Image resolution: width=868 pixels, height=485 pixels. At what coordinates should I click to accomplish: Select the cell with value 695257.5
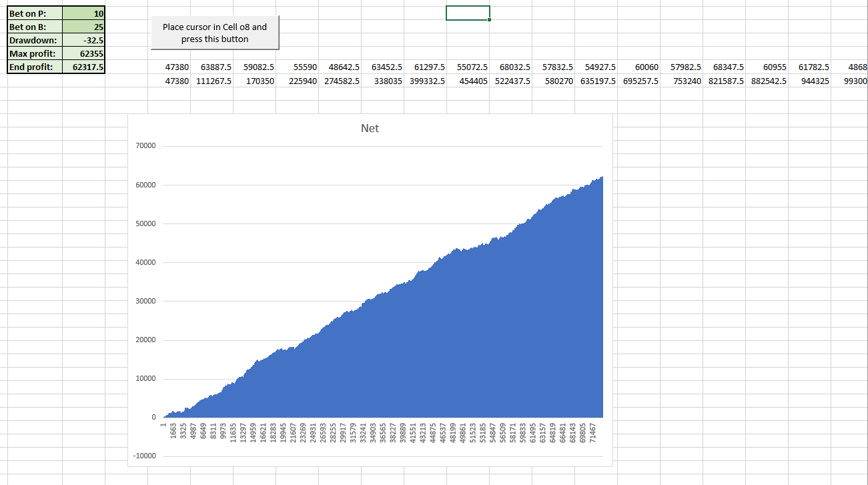click(638, 81)
